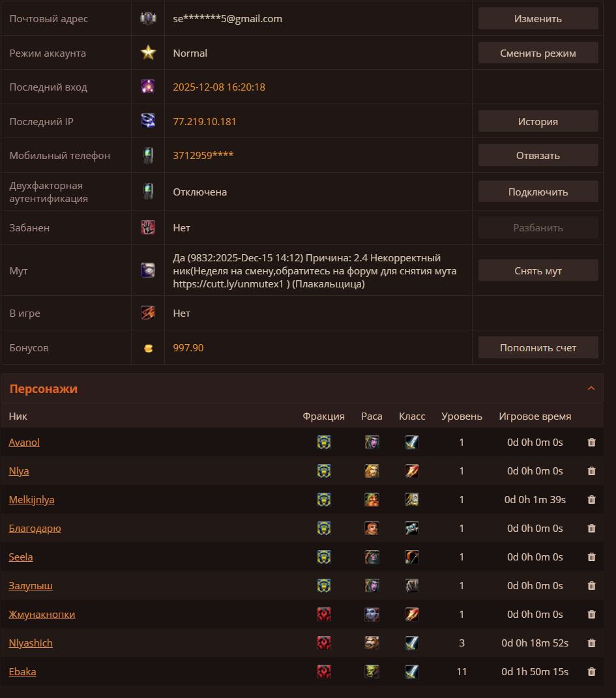Open IP История
The width and height of the screenshot is (616, 698).
pyautogui.click(x=538, y=121)
